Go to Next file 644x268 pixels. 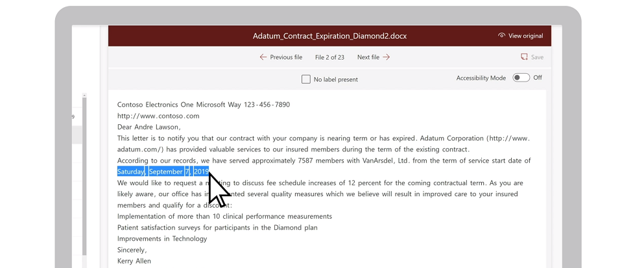tap(368, 58)
